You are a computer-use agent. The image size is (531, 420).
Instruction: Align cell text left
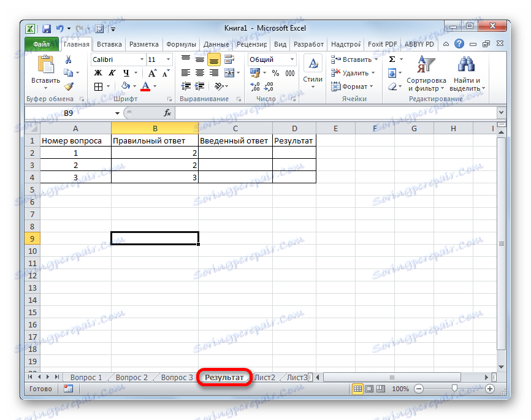(186, 72)
